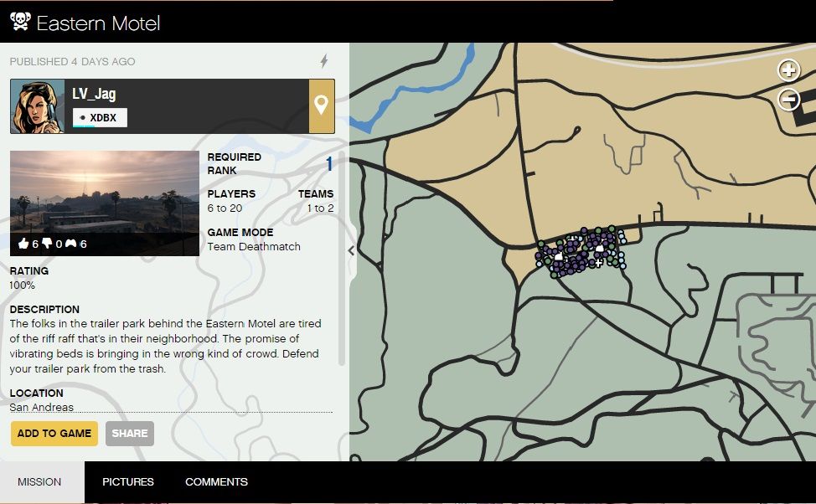Viewport: 816px width, 504px height.
Task: Click the thumbs up like icon
Action: pyautogui.click(x=23, y=244)
